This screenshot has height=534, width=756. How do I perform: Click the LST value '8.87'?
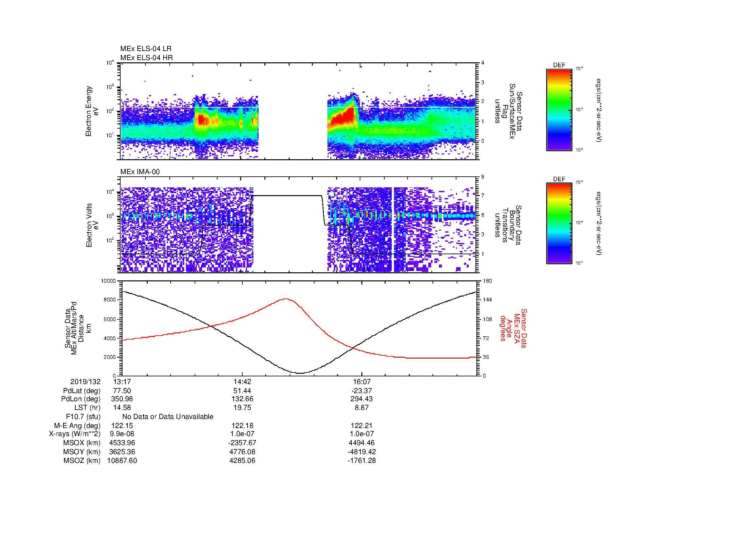point(362,408)
